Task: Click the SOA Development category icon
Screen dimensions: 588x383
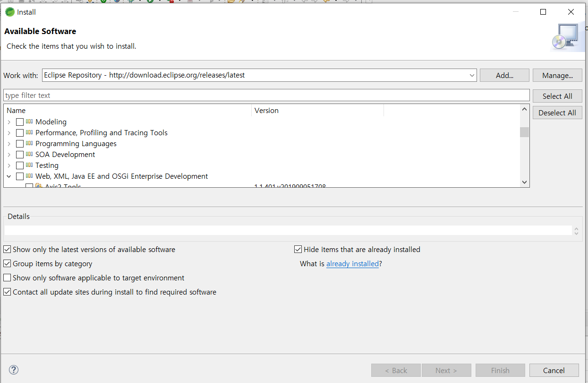Action: pos(29,154)
